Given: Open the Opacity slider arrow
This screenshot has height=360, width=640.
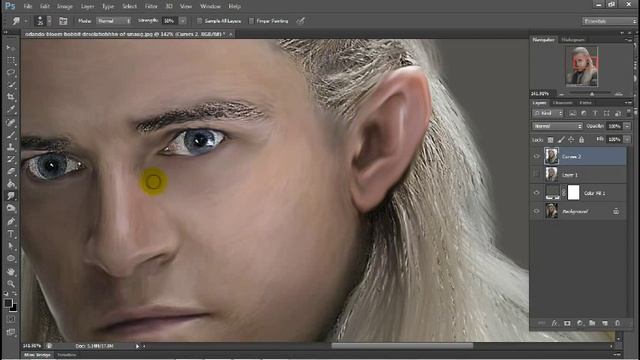Looking at the screenshot, I should pos(627,126).
